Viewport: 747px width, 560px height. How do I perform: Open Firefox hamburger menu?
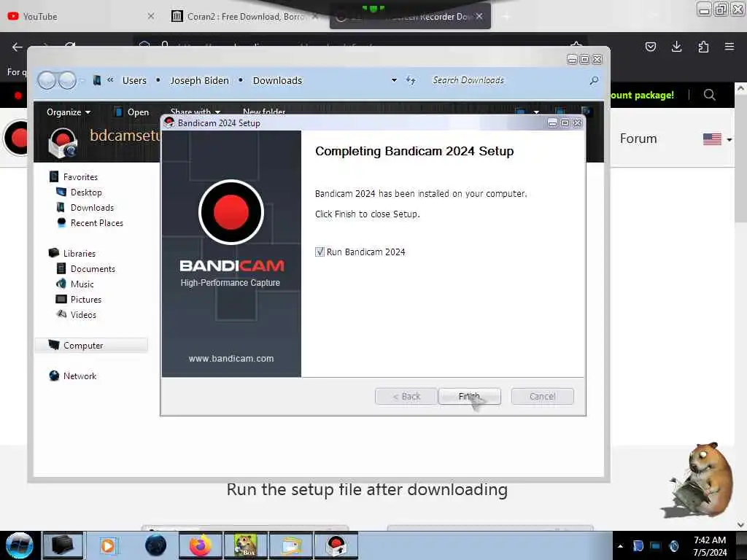coord(729,47)
